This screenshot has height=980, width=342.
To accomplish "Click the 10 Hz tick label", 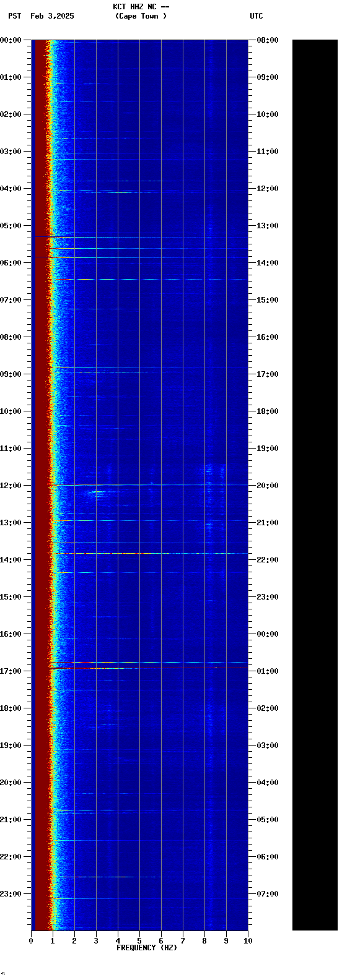I will coord(248,941).
